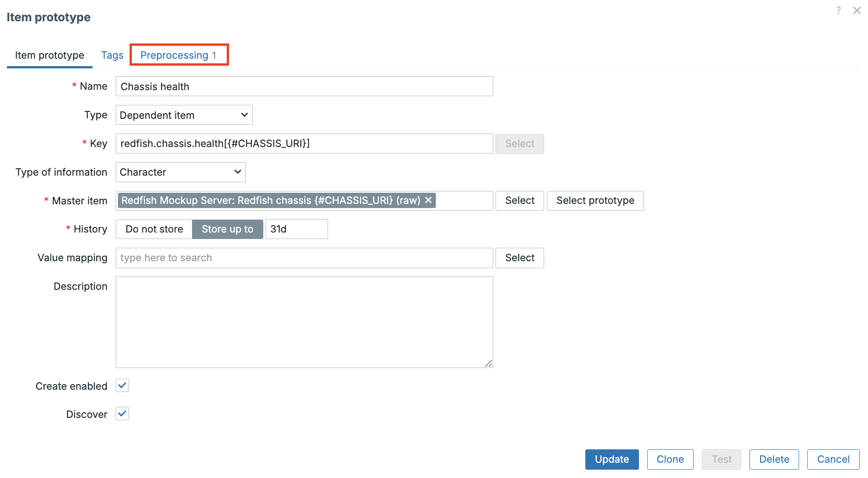The height and width of the screenshot is (478, 868).
Task: Enable the Create enabled checkbox
Action: pyautogui.click(x=122, y=385)
